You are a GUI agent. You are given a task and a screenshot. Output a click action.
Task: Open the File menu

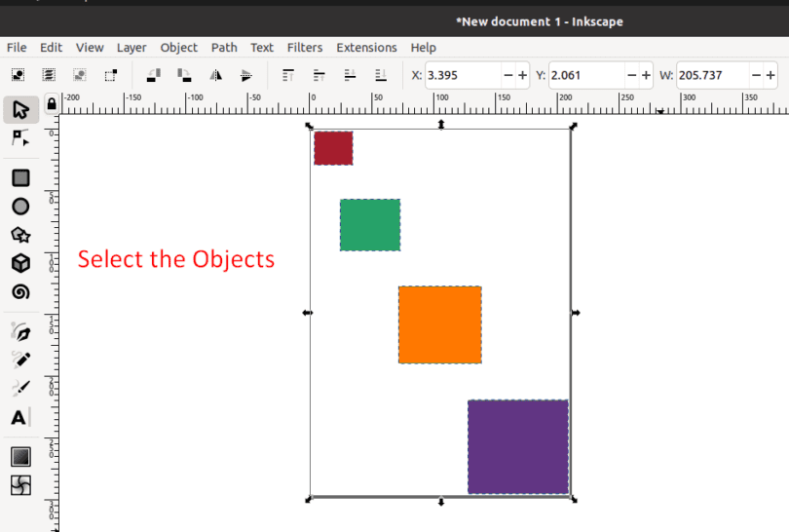point(17,48)
